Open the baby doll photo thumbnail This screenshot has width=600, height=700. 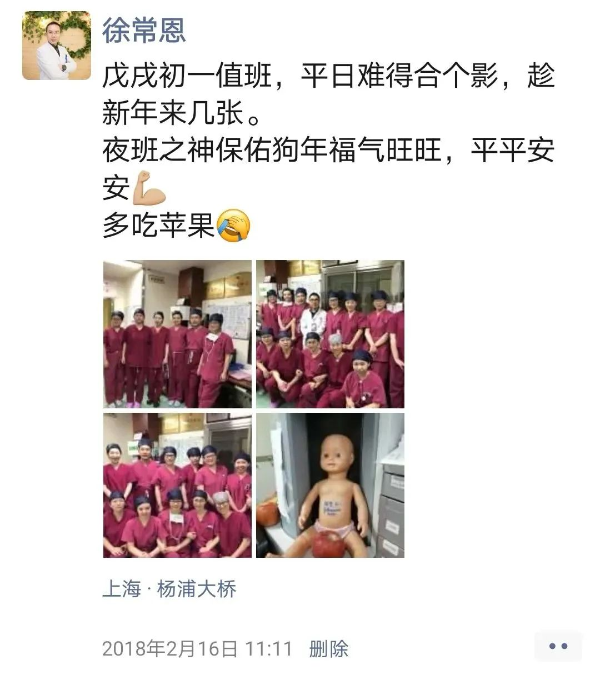click(330, 485)
